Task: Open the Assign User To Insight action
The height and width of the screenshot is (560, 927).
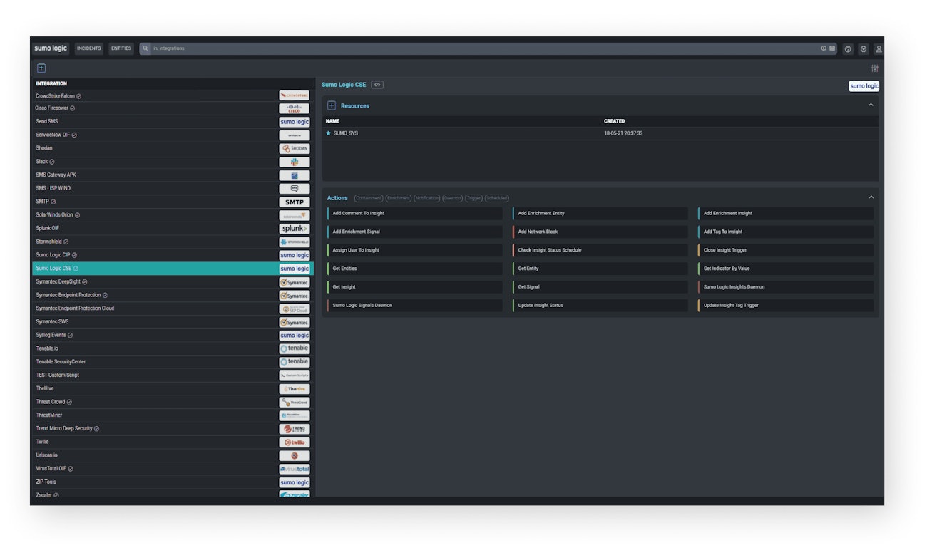Action: (414, 250)
